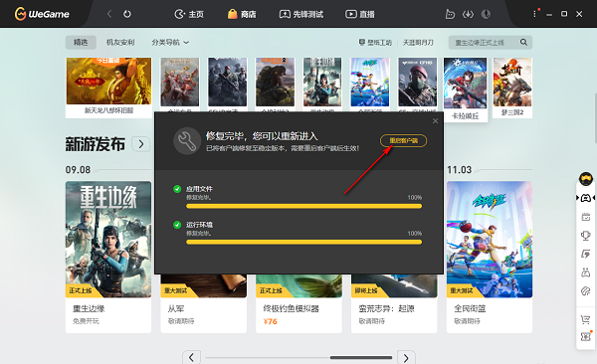Click the store search input field

[484, 42]
